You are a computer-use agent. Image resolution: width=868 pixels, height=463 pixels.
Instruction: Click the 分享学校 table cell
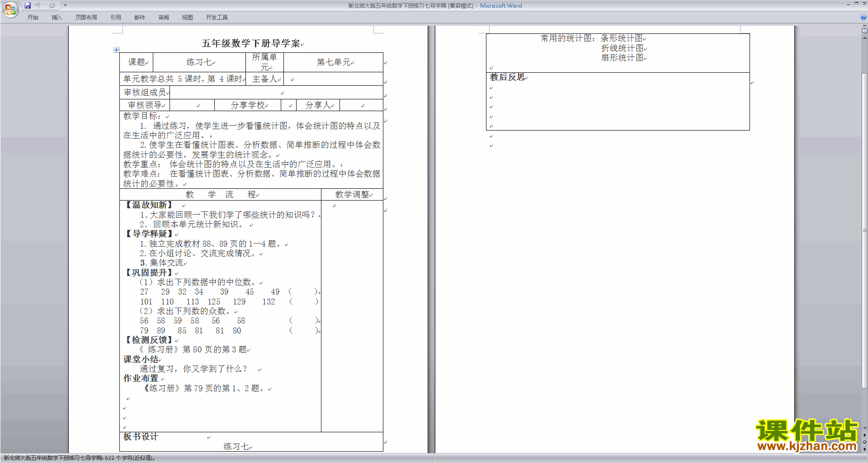coord(248,105)
